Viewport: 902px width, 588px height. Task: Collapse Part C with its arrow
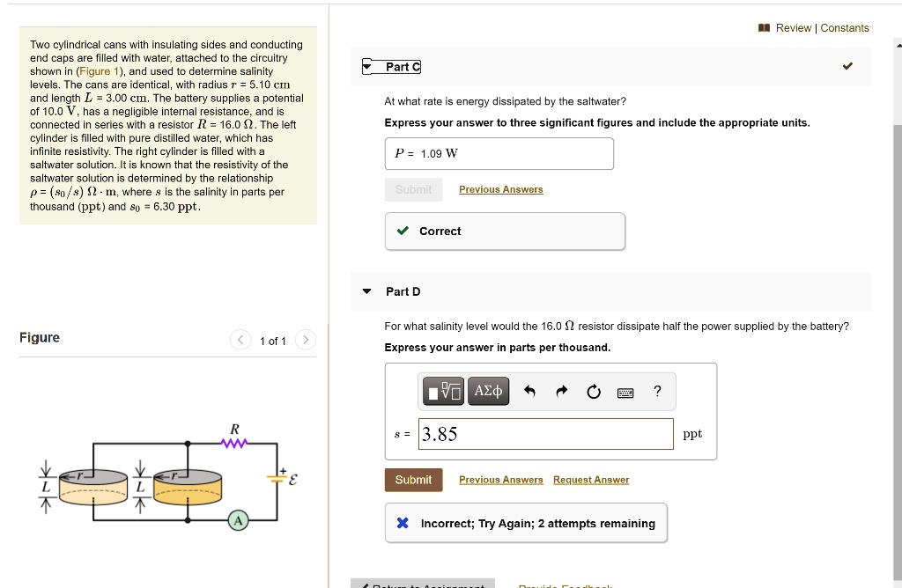click(x=367, y=67)
